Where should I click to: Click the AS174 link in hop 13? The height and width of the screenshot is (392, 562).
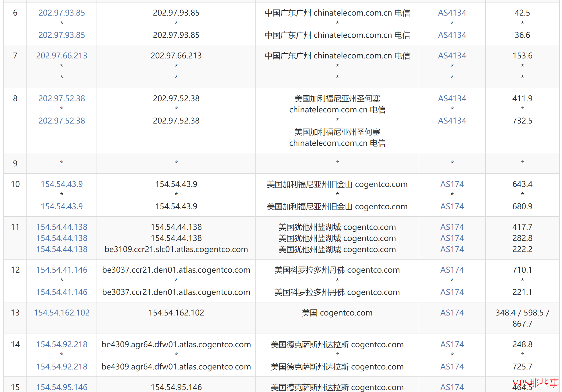pos(452,313)
